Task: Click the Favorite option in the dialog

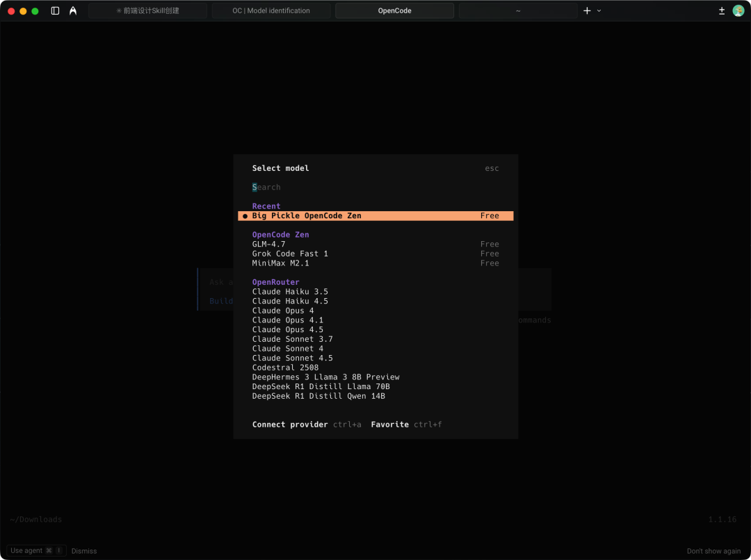Action: point(389,425)
